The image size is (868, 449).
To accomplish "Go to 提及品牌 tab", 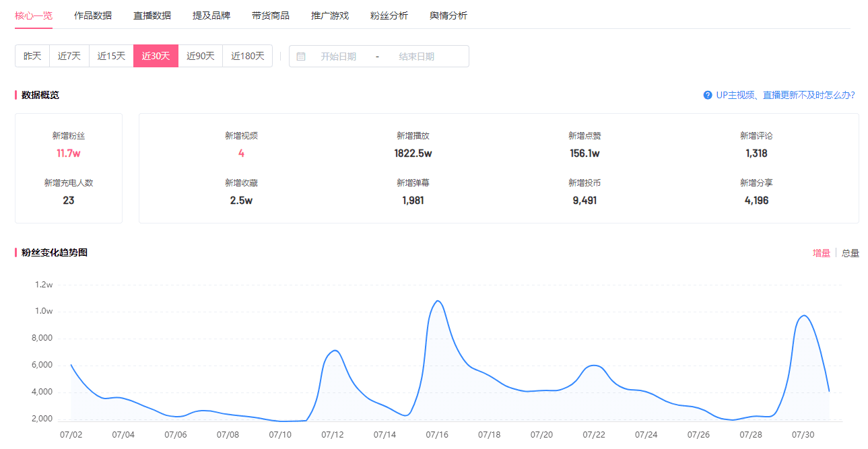I will coord(211,15).
